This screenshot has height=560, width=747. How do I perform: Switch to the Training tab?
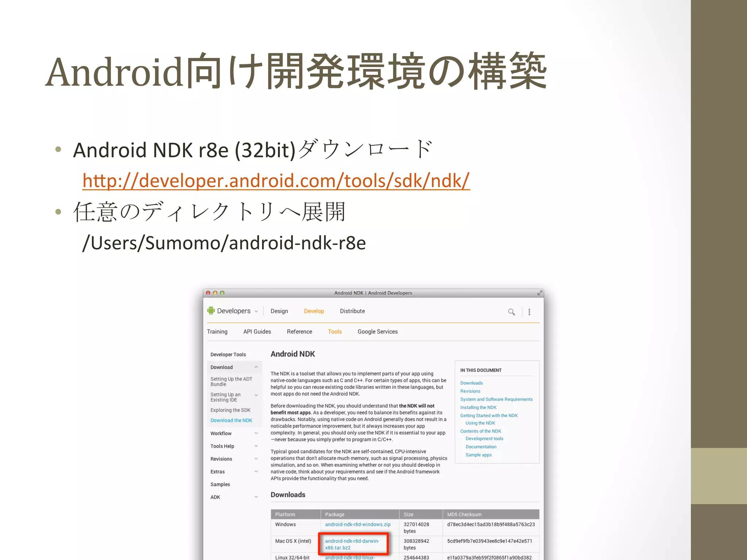click(217, 331)
